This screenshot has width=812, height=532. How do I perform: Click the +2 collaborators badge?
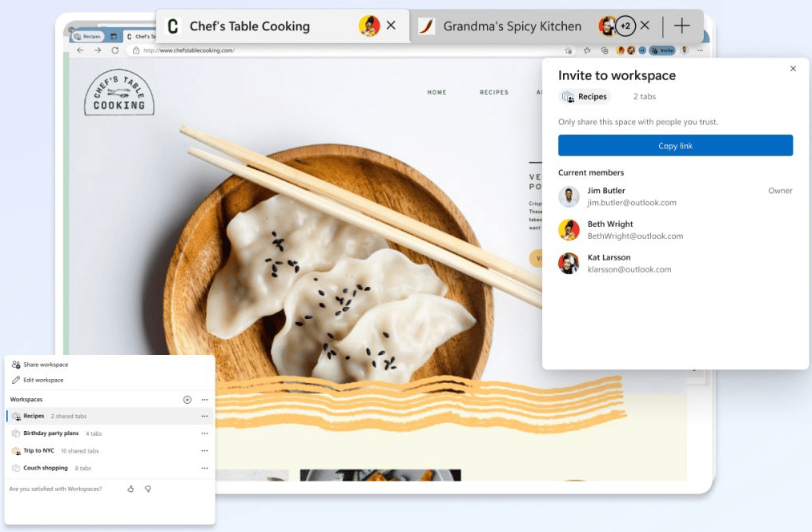click(625, 26)
